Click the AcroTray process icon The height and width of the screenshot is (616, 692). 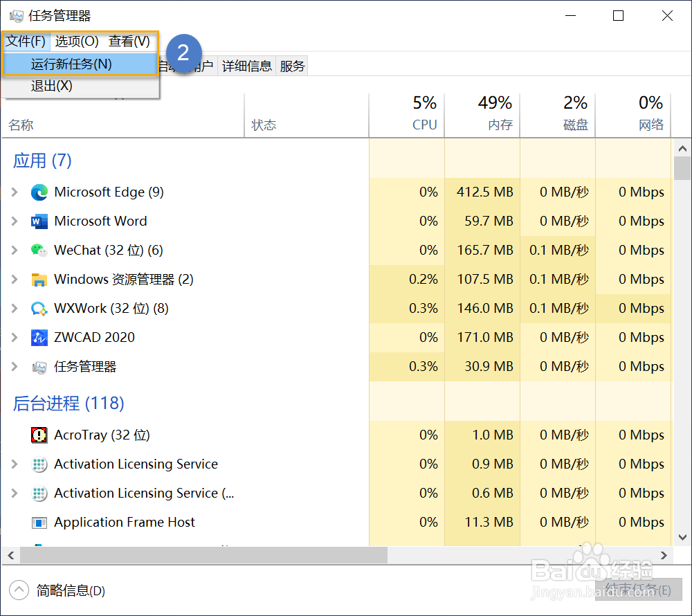click(x=39, y=435)
